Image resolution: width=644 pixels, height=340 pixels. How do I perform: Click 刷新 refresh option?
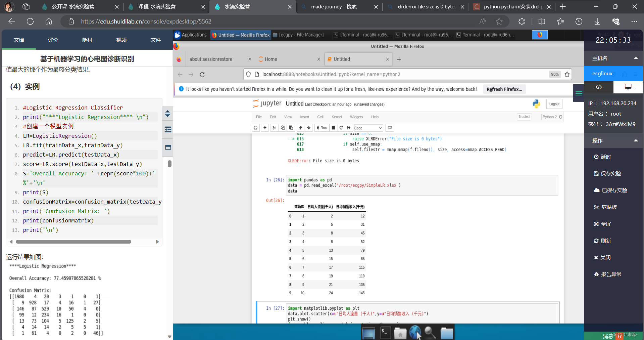pyautogui.click(x=603, y=241)
